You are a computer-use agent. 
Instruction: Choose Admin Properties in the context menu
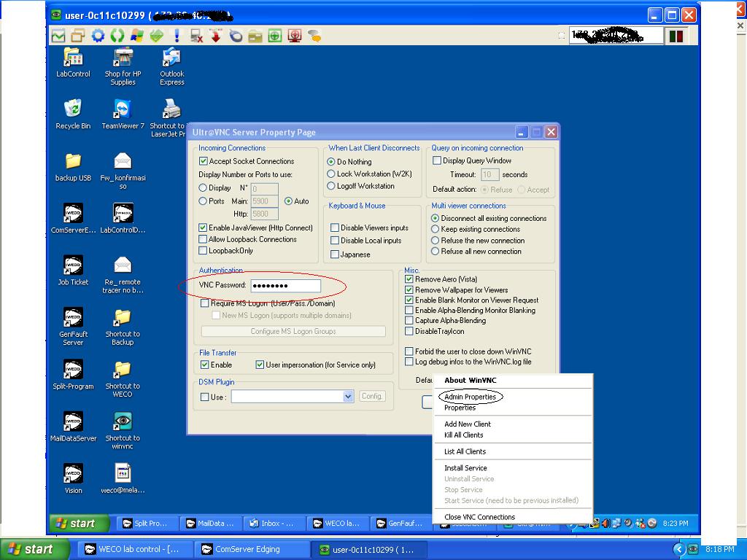point(471,397)
